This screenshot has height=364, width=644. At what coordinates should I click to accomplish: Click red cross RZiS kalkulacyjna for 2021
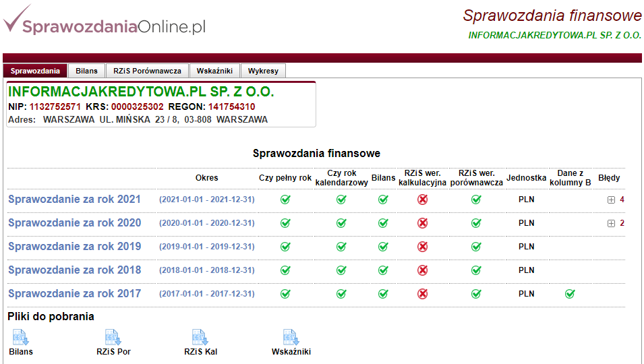(x=423, y=200)
